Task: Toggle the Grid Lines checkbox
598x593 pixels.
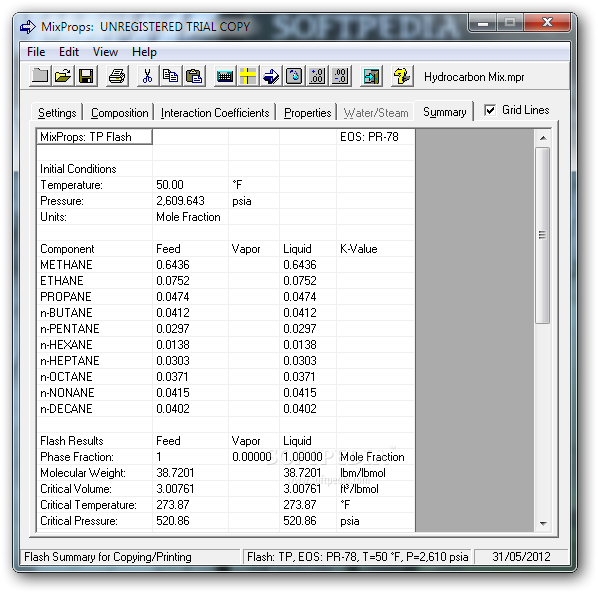Action: [x=490, y=110]
